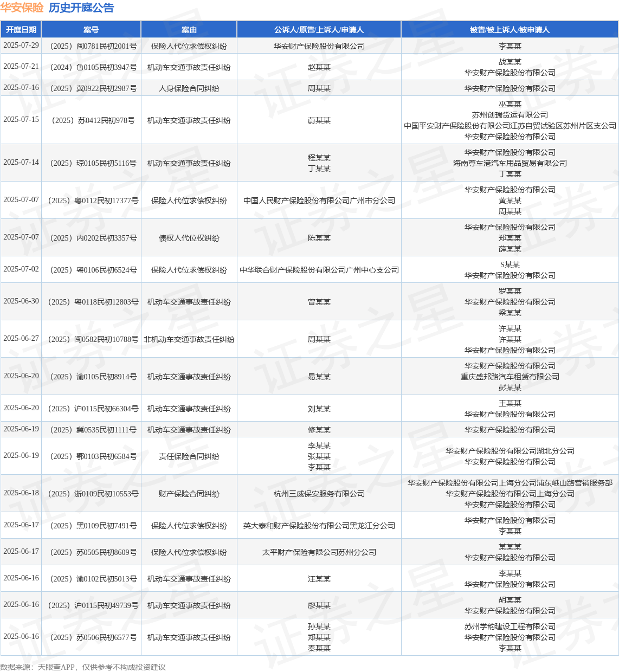This screenshot has height=672, width=619.
Task: Click the 责任保险合同纠纷 cause cell
Action: 189,456
